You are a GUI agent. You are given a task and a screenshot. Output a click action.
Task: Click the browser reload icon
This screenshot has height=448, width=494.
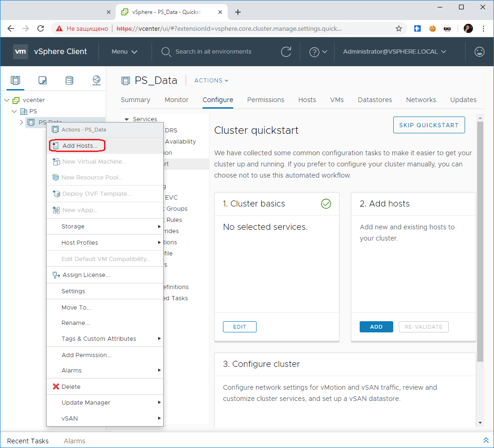click(x=41, y=28)
